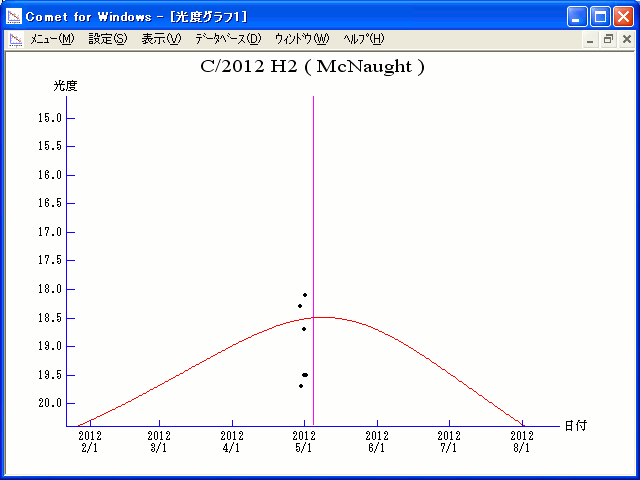The width and height of the screenshot is (640, 480).
Task: Click the 16.5 magnitude label
Action: pyautogui.click(x=50, y=202)
